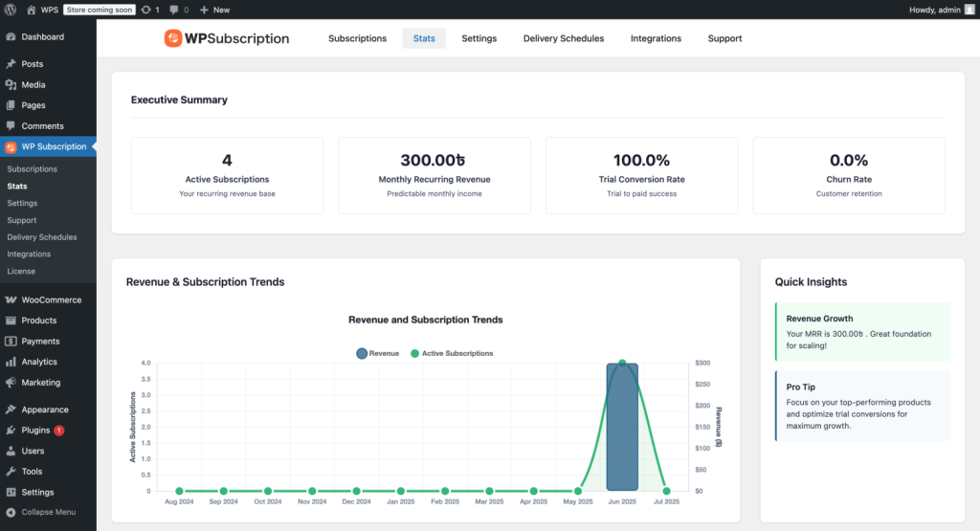Click the Jun 2025 revenue bar
This screenshot has width=980, height=531.
[622, 428]
